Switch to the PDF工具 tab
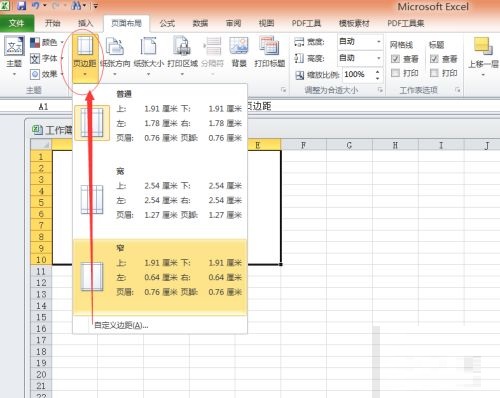The image size is (500, 398). coord(306,23)
